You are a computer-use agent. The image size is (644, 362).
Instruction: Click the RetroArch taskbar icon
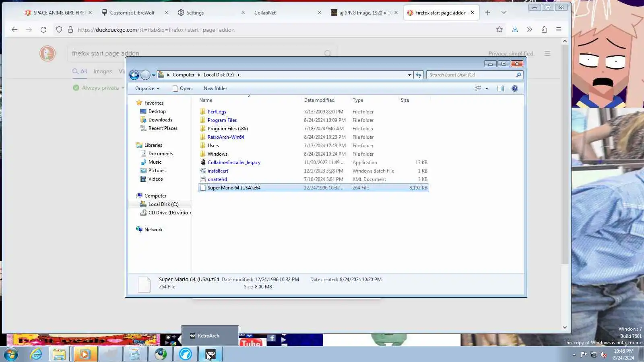[211, 354]
